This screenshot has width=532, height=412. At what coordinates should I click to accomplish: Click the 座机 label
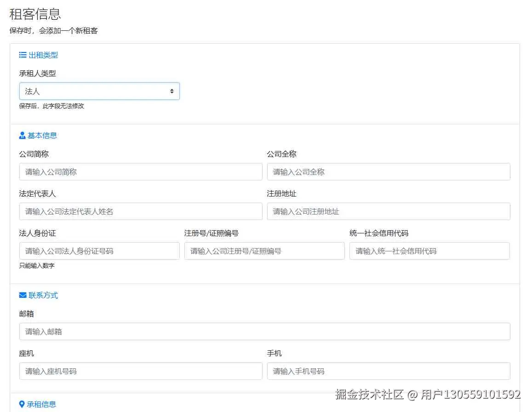pyautogui.click(x=27, y=353)
